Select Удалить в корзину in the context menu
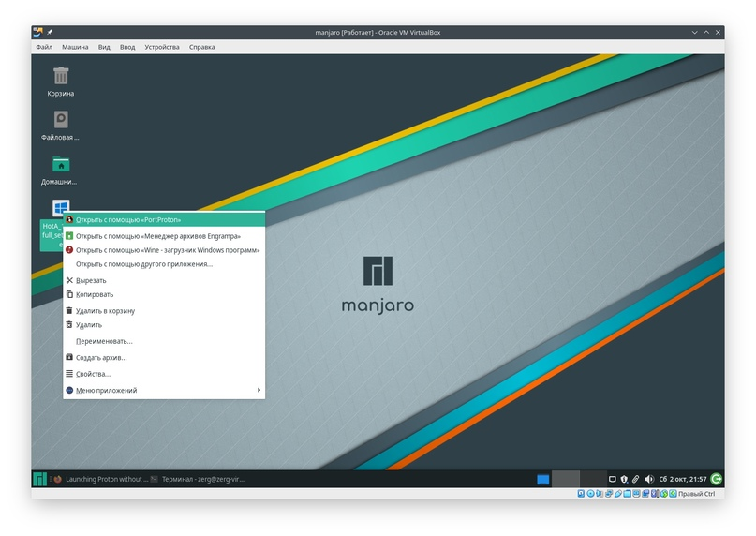Image resolution: width=756 pixels, height=536 pixels. click(x=164, y=311)
